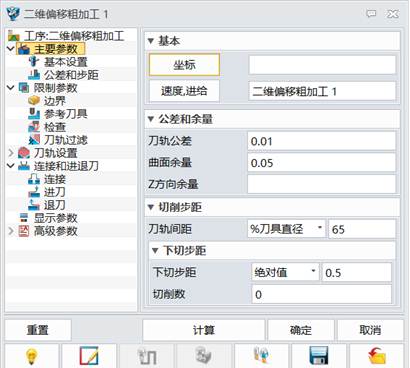Click the 速度,进给 button
410x368 pixels.
point(184,91)
